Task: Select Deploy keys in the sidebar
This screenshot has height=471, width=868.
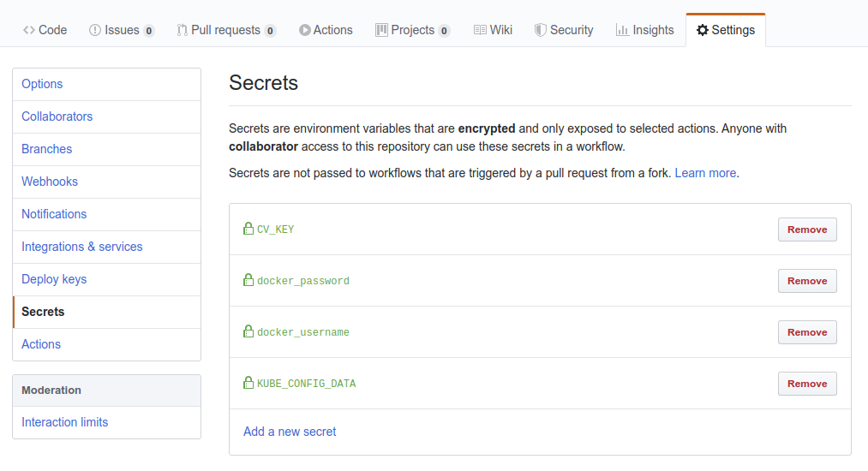Action: click(x=54, y=279)
